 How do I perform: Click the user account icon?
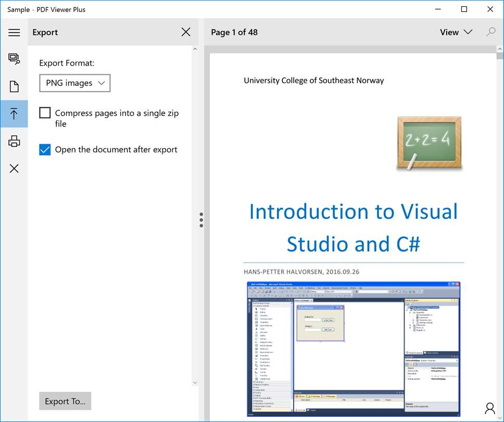[490, 408]
